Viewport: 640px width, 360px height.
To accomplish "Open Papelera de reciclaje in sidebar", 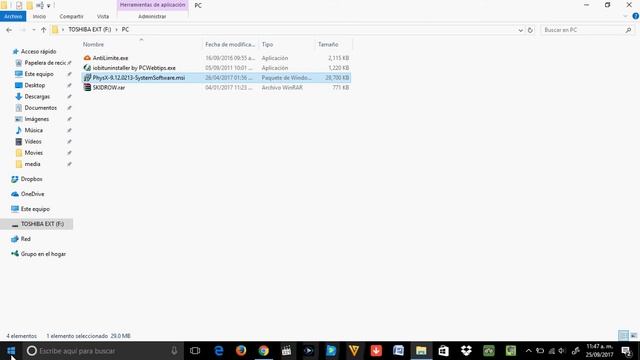I will (x=45, y=63).
